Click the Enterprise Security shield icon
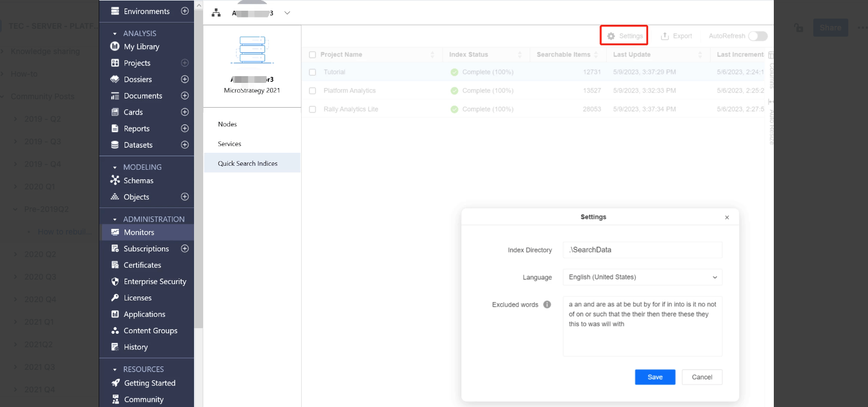 115,281
